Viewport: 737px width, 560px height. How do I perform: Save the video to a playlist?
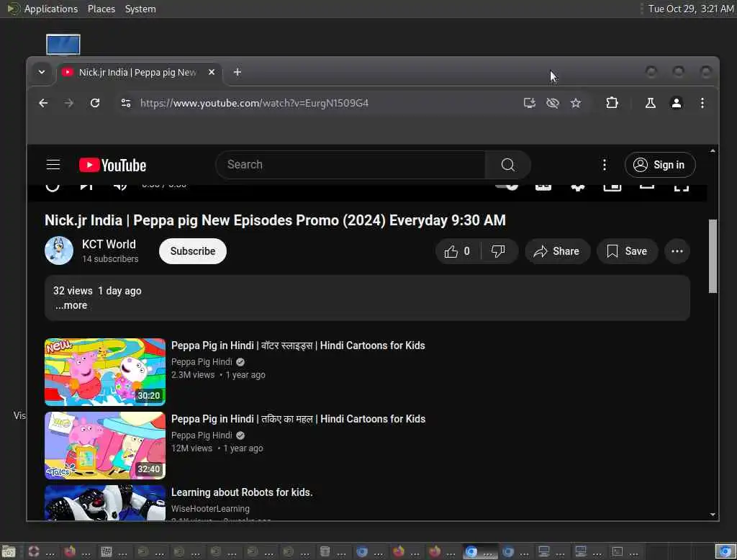(x=627, y=251)
